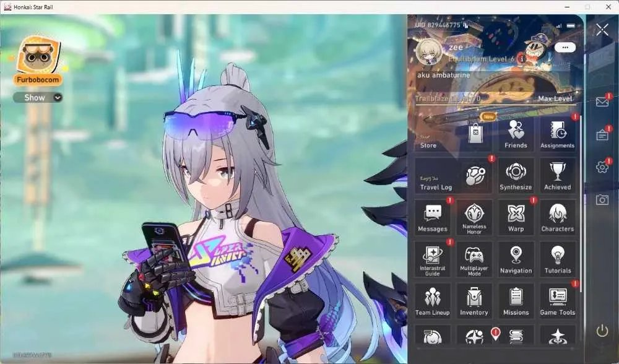
Task: Click the zee profile avatar
Action: click(429, 53)
